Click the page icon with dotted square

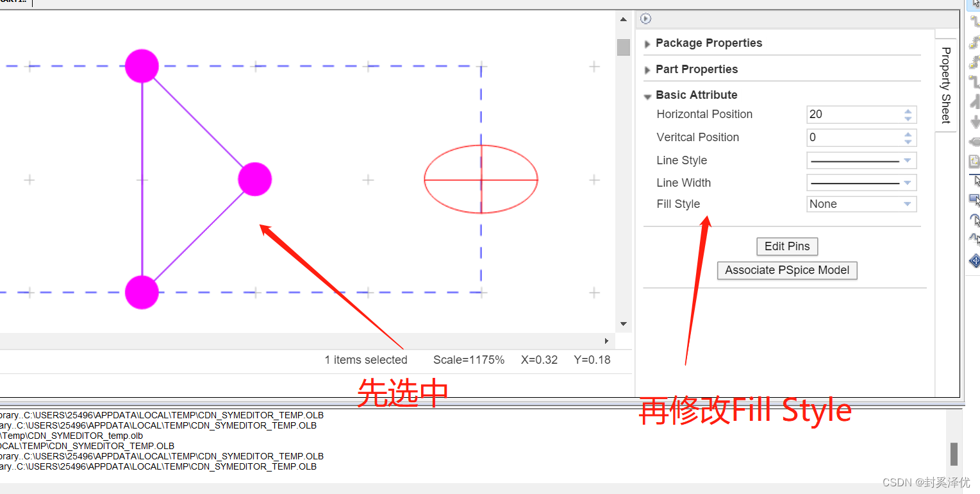[975, 162]
